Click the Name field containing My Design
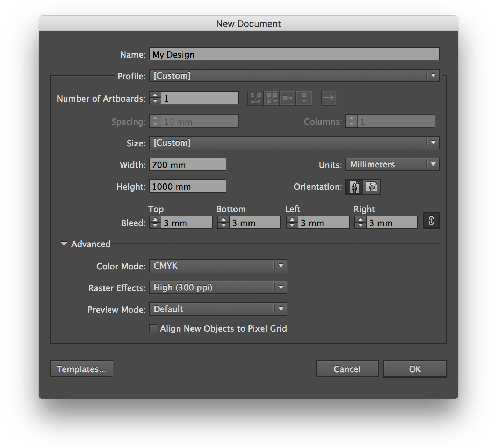Viewport: 497px width, 448px height. click(294, 55)
